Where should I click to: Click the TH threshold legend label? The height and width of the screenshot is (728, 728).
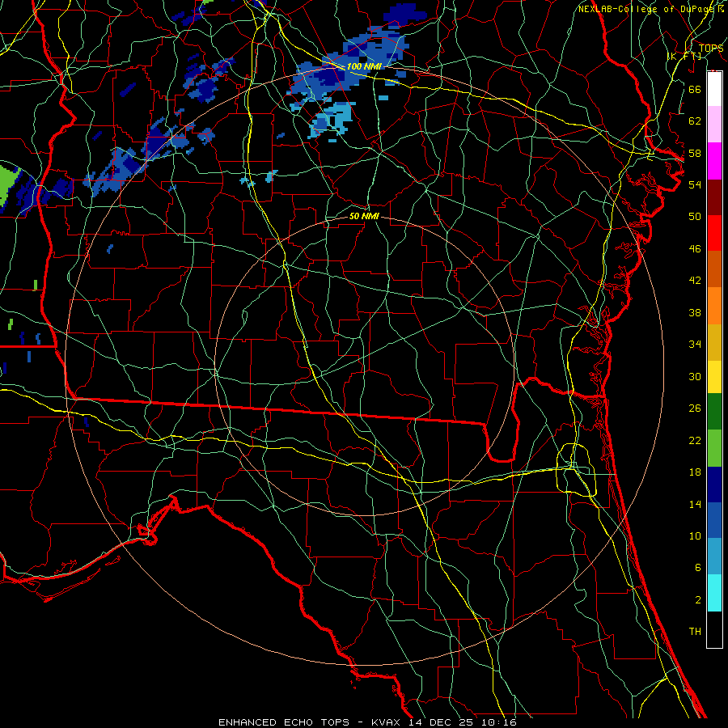[695, 632]
